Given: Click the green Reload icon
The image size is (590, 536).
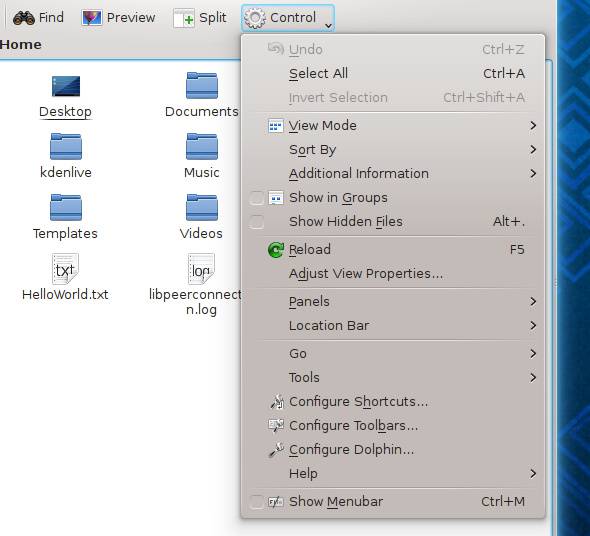Looking at the screenshot, I should click(276, 250).
